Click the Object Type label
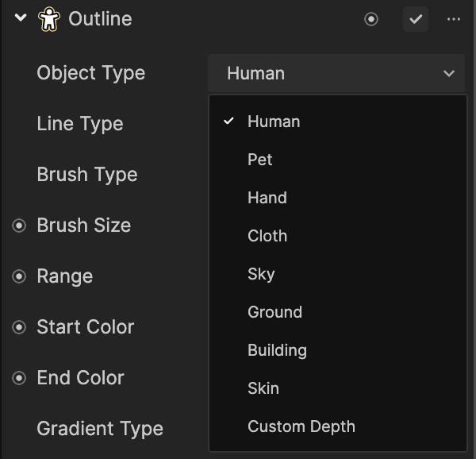This screenshot has width=476, height=459. point(91,74)
